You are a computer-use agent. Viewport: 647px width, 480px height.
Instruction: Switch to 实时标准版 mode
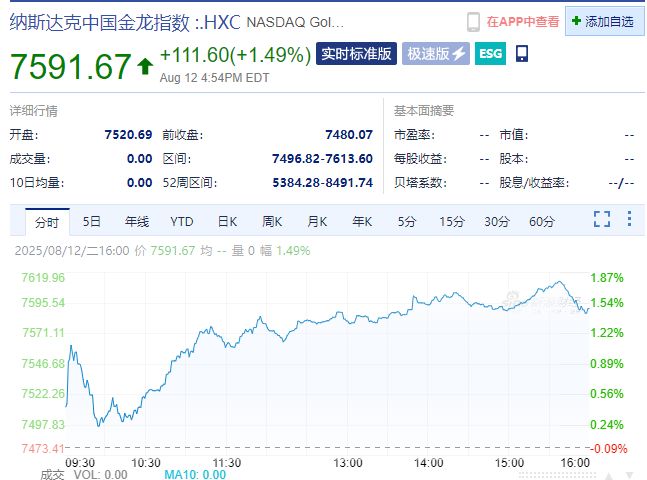click(x=356, y=54)
